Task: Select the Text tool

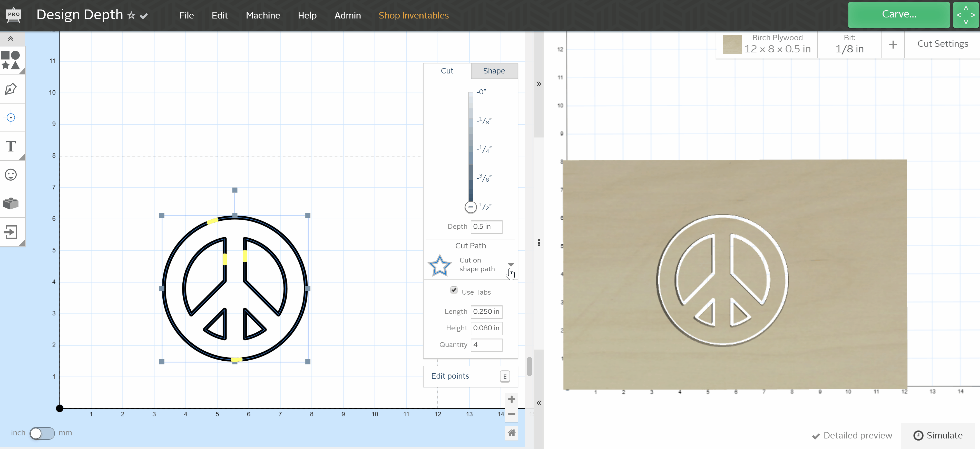Action: (x=11, y=146)
